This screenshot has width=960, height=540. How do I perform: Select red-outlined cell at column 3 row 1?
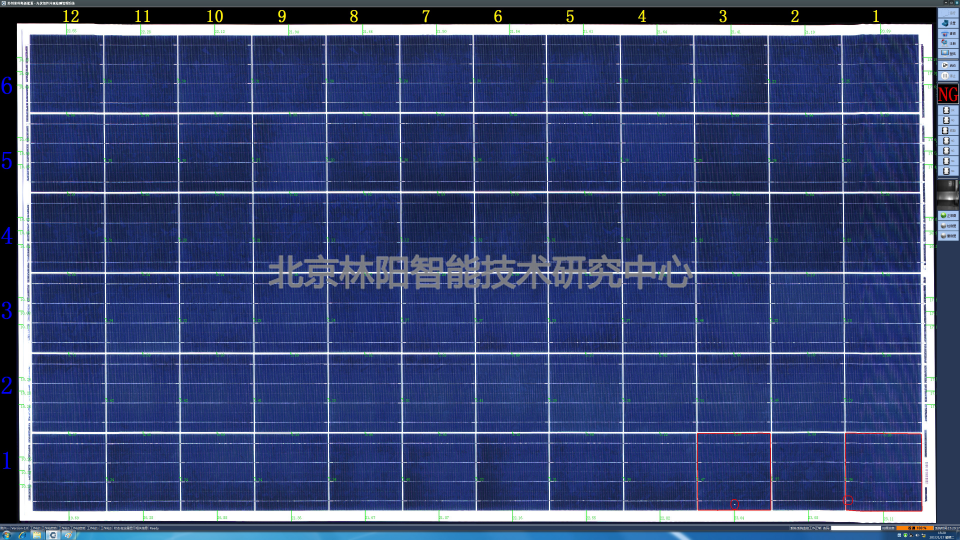click(x=734, y=471)
